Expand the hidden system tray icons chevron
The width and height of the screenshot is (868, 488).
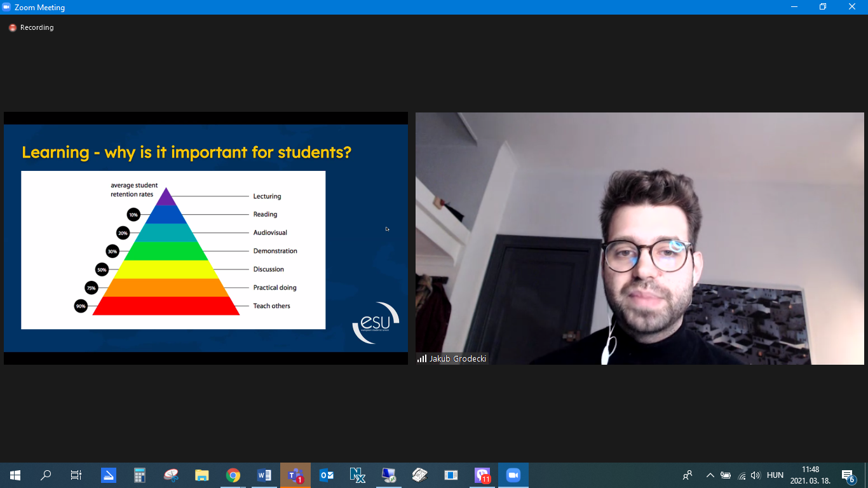click(710, 475)
